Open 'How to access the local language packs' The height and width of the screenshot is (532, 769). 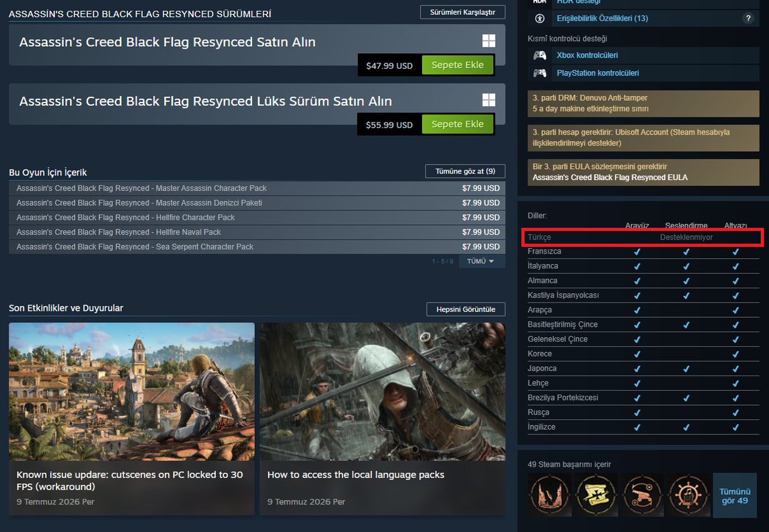coord(355,474)
